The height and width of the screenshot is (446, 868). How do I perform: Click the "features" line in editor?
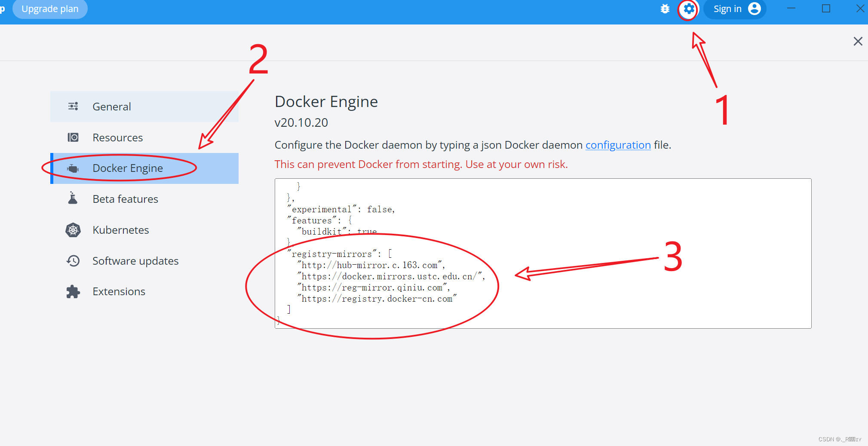[320, 220]
